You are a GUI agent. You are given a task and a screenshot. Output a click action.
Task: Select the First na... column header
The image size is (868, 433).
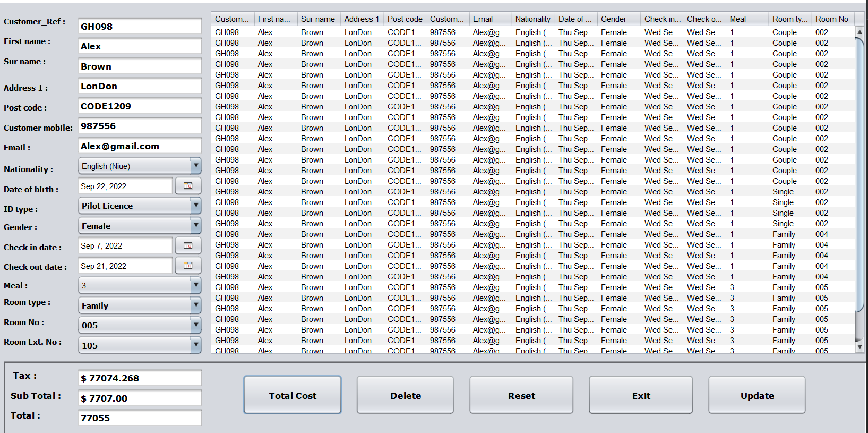(x=276, y=19)
